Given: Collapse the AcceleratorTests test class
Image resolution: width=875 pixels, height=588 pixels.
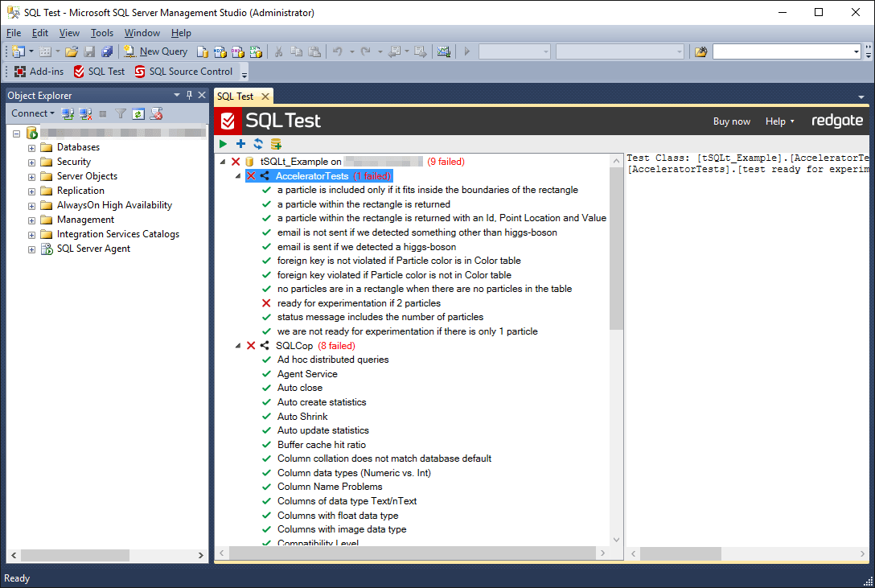Looking at the screenshot, I should coord(238,175).
